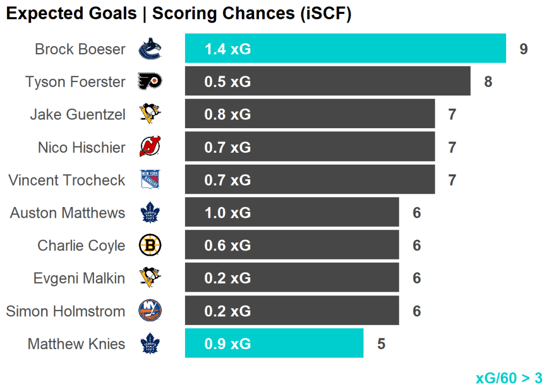
Task: Click the New Jersey Devils logo
Action: pos(150,147)
